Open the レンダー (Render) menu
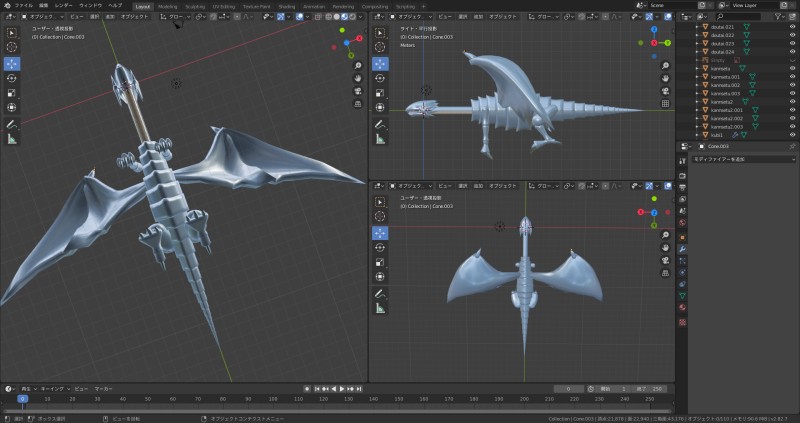The height and width of the screenshot is (423, 800). 63,5
